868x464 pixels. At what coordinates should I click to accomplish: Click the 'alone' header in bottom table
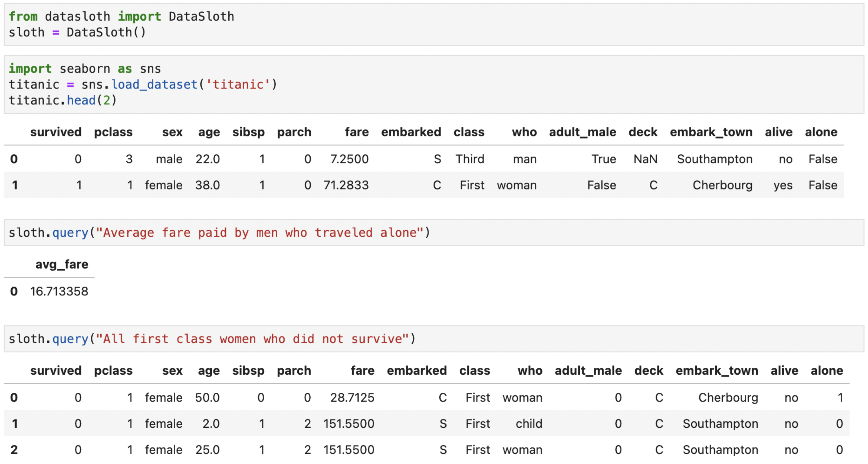coord(827,370)
